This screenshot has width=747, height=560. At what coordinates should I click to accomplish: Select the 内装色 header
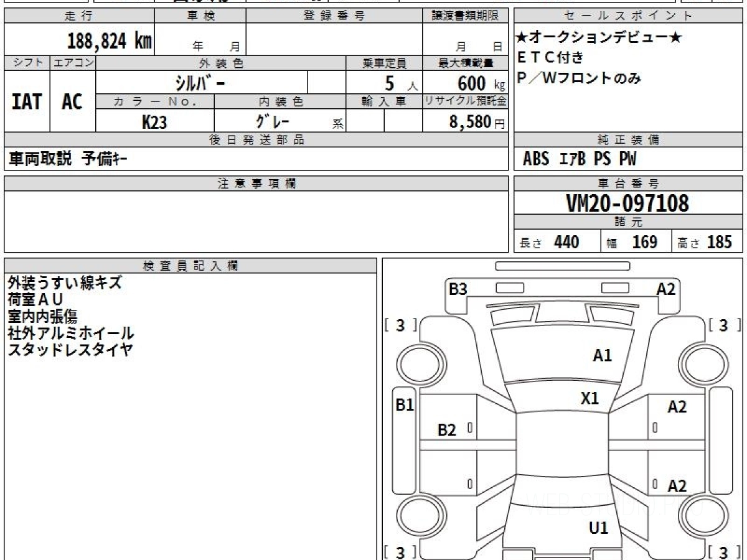point(280,101)
